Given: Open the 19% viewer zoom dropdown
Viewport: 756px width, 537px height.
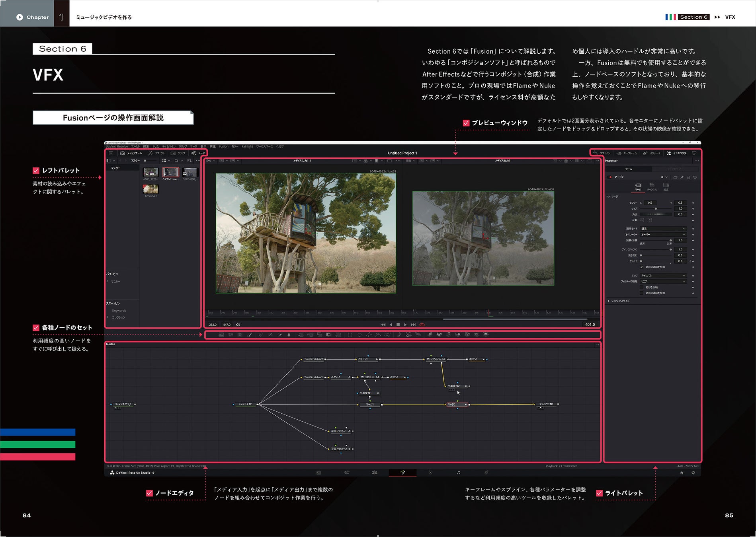Looking at the screenshot, I should pyautogui.click(x=210, y=161).
